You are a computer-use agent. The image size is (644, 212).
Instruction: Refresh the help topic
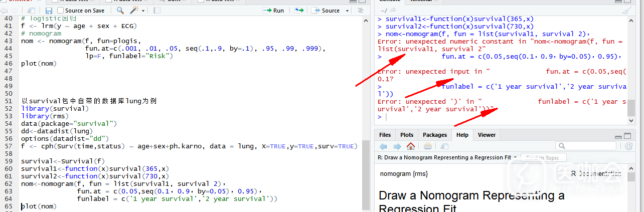tap(628, 146)
